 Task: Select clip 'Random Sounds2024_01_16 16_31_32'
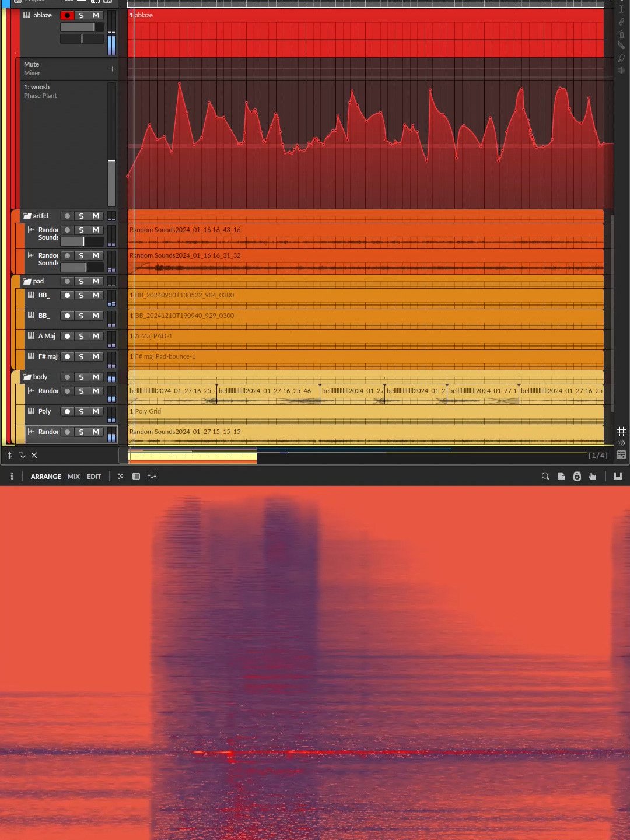tap(366, 261)
